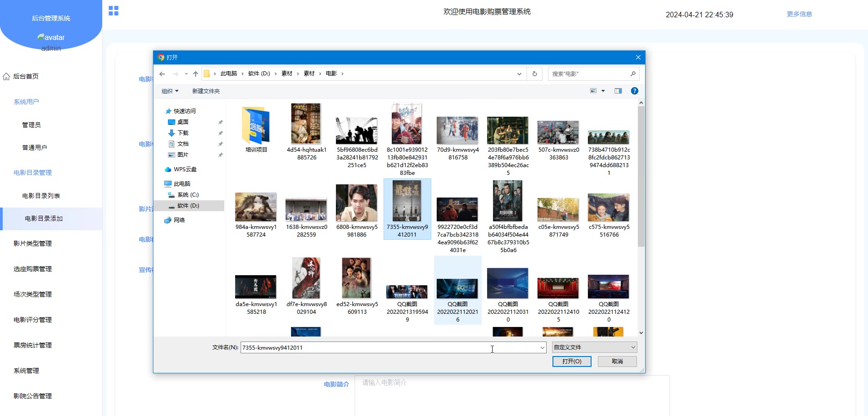Select file df7e-kmvwsvy8029104
This screenshot has width=868, height=416.
[x=306, y=287]
